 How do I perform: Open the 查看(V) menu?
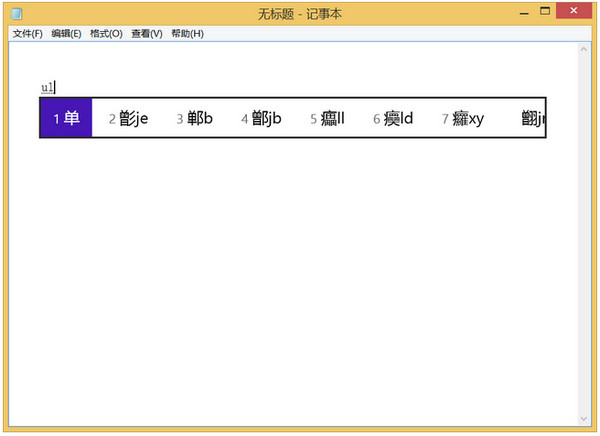[x=146, y=33]
